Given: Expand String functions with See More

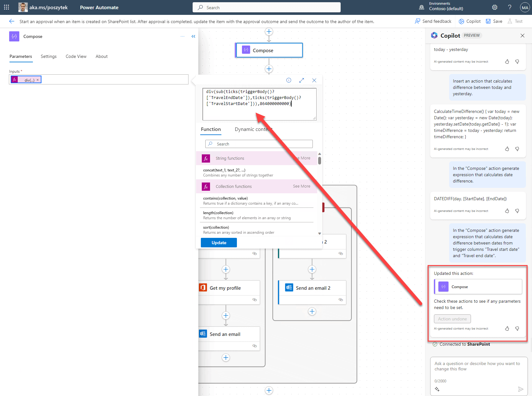Looking at the screenshot, I should [x=305, y=158].
